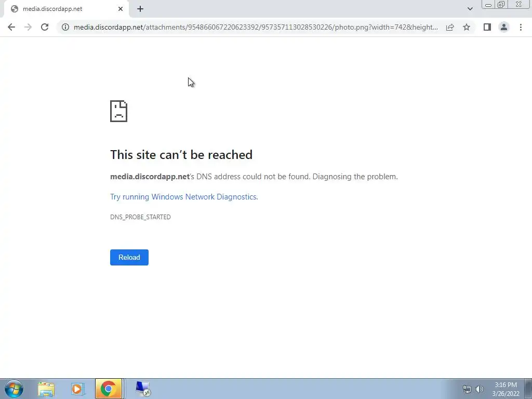The image size is (532, 399).
Task: Go back using the browser back arrow
Action: [11, 27]
